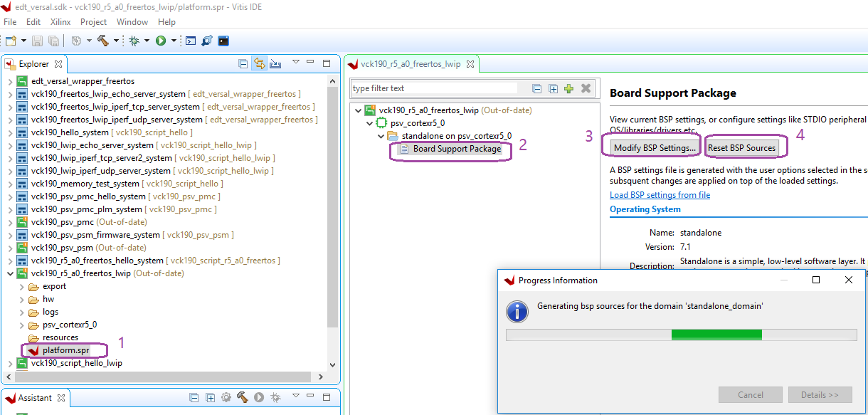
Task: Close the vck190_r5_a0_freertos_lwip editor tab
Action: 471,64
